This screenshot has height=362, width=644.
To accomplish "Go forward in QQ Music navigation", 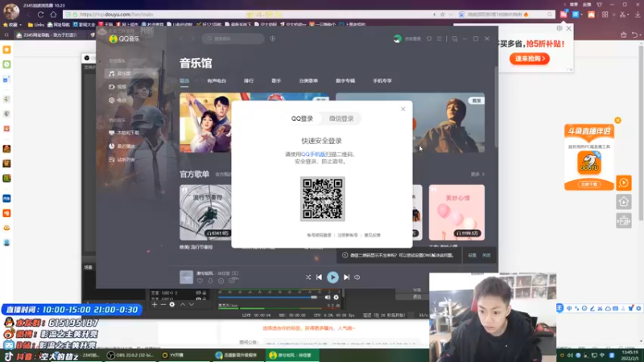I will [192, 39].
